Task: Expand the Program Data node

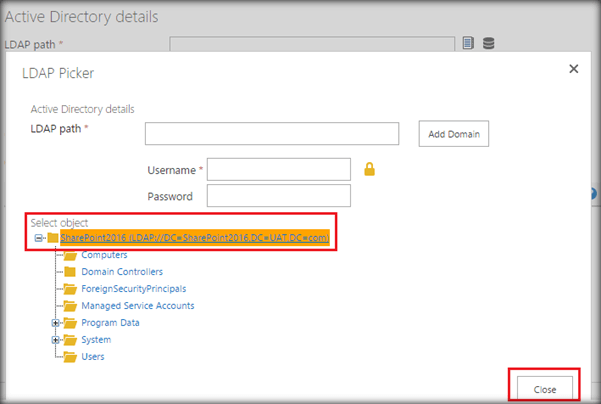Action: pyautogui.click(x=56, y=322)
